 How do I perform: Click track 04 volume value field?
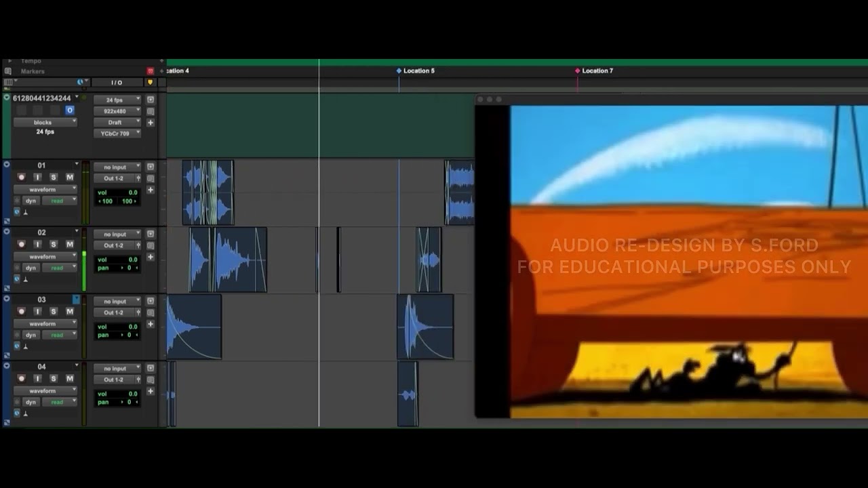117,394
